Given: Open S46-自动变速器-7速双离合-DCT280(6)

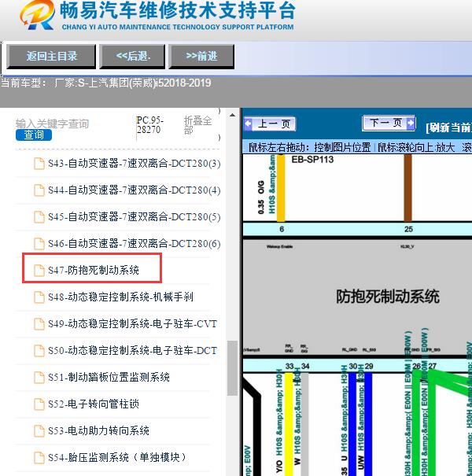Looking at the screenshot, I should point(135,244).
